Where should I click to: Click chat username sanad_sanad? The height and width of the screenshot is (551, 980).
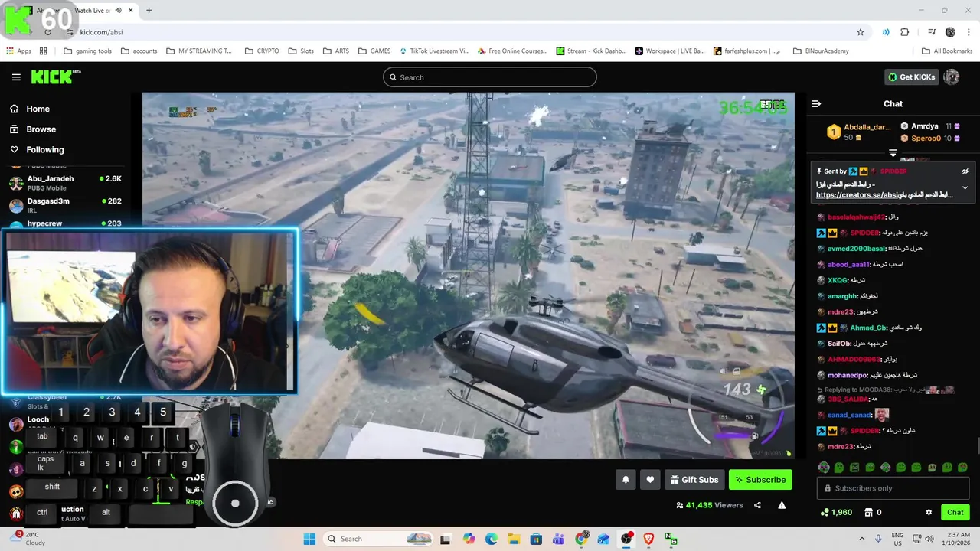click(849, 415)
